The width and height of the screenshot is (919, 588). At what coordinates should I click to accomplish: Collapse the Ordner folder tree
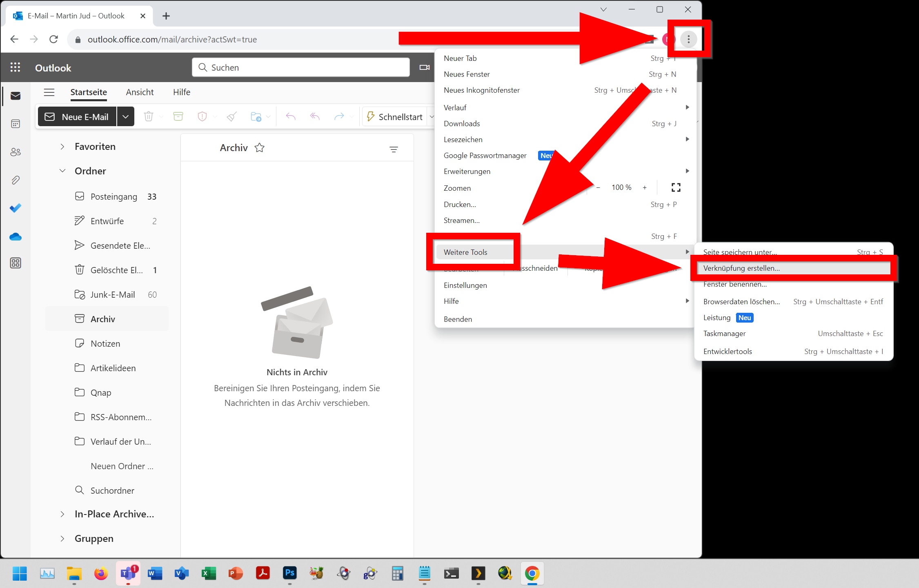pos(62,171)
